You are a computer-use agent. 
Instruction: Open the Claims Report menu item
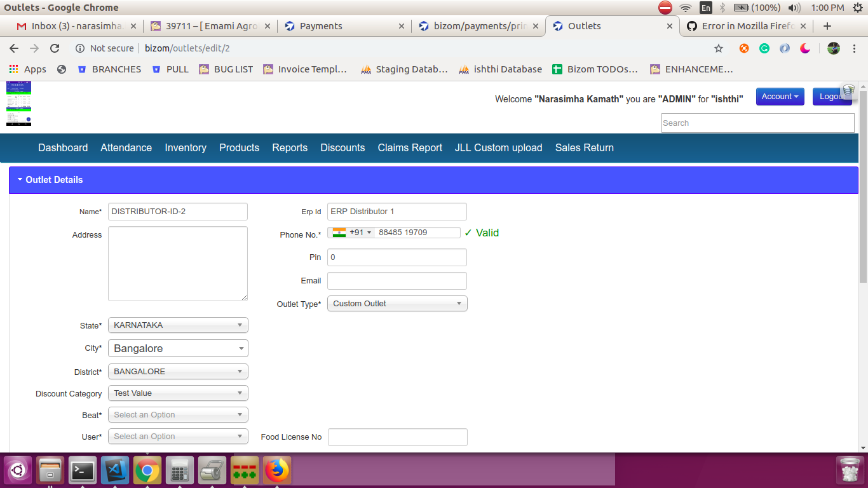(x=410, y=147)
